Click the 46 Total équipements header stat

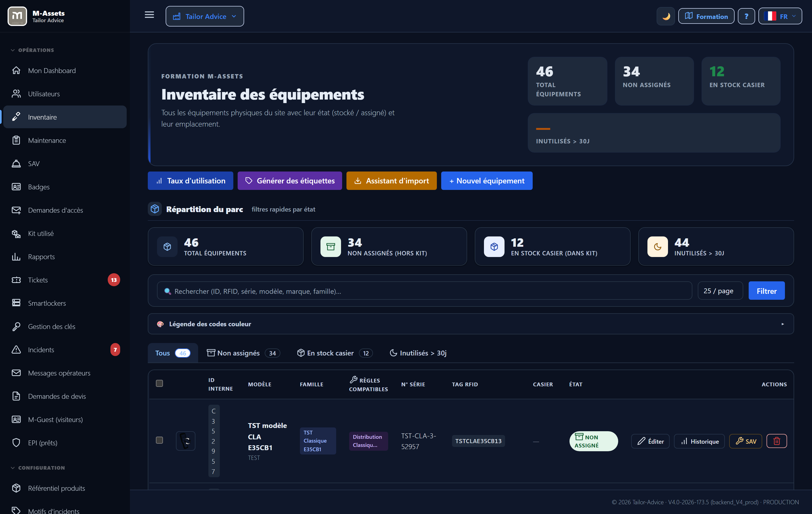tap(568, 81)
